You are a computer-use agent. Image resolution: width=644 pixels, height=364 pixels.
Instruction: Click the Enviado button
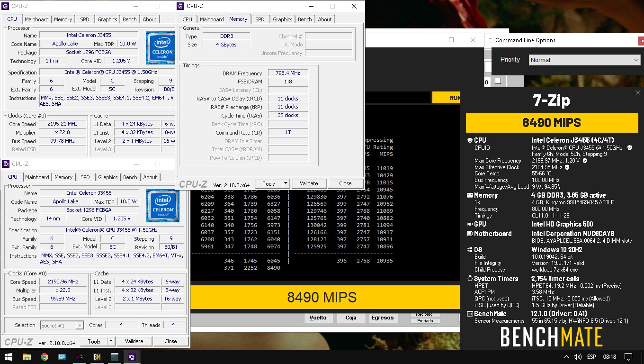coord(425,321)
